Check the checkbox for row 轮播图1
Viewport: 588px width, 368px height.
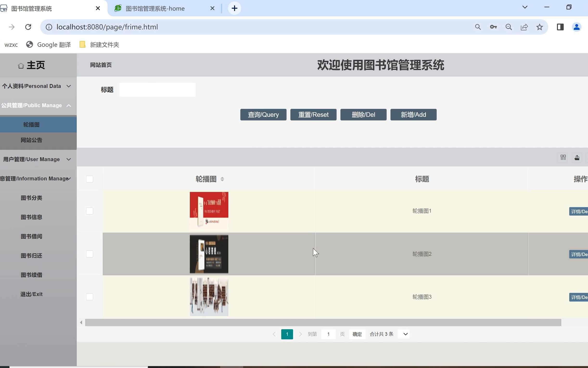(x=89, y=211)
